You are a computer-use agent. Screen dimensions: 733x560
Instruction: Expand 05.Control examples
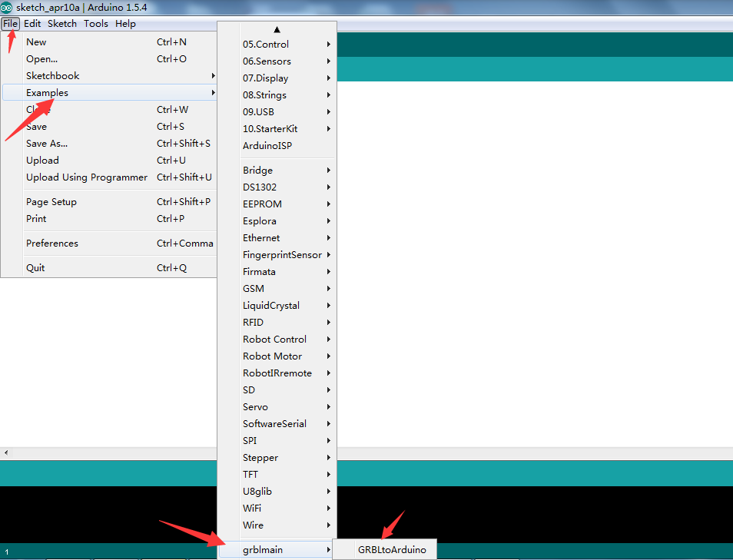coord(277,45)
